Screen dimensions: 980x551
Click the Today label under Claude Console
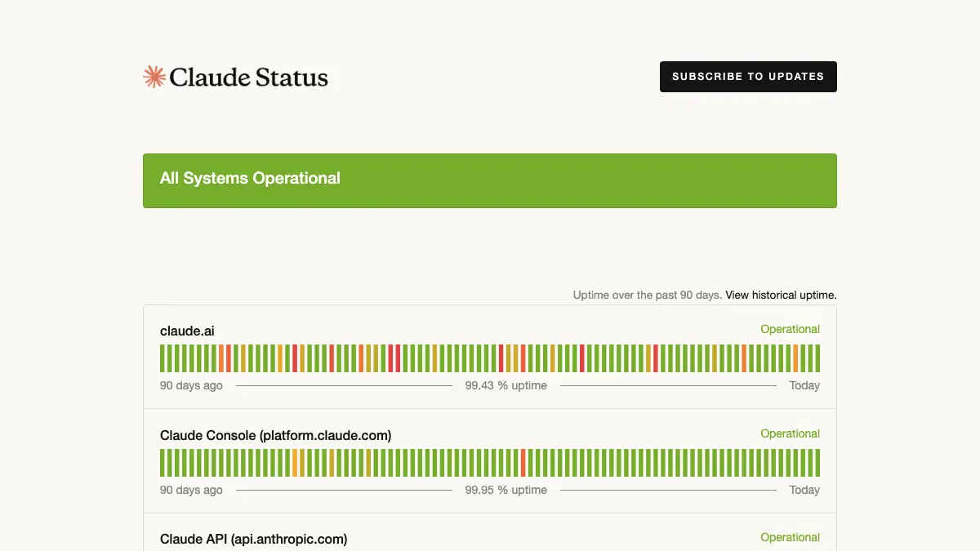pyautogui.click(x=804, y=490)
